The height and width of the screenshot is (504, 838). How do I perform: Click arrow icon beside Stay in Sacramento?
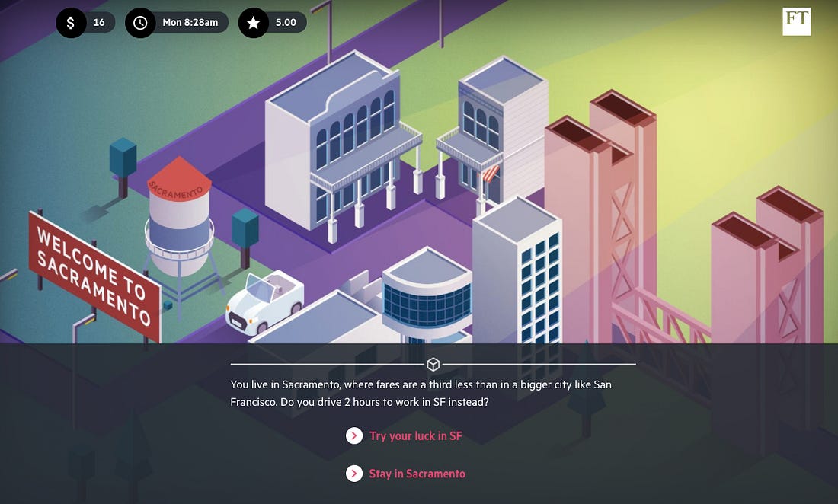coord(353,473)
